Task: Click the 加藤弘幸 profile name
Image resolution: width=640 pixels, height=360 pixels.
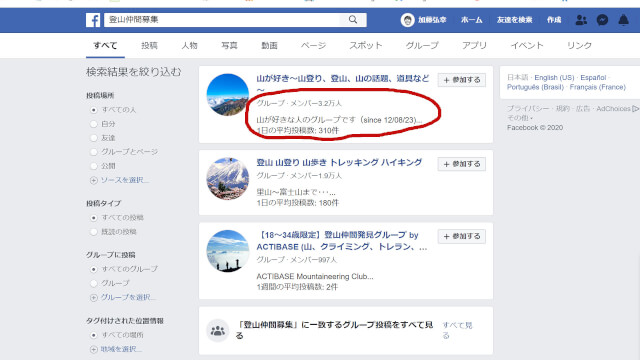Action: coord(432,20)
